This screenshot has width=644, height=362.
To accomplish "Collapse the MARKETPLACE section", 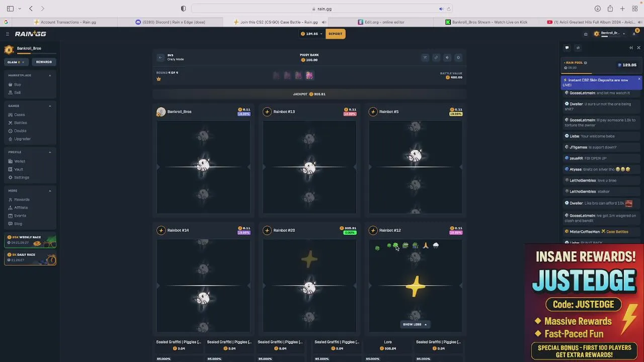I will 50,75.
